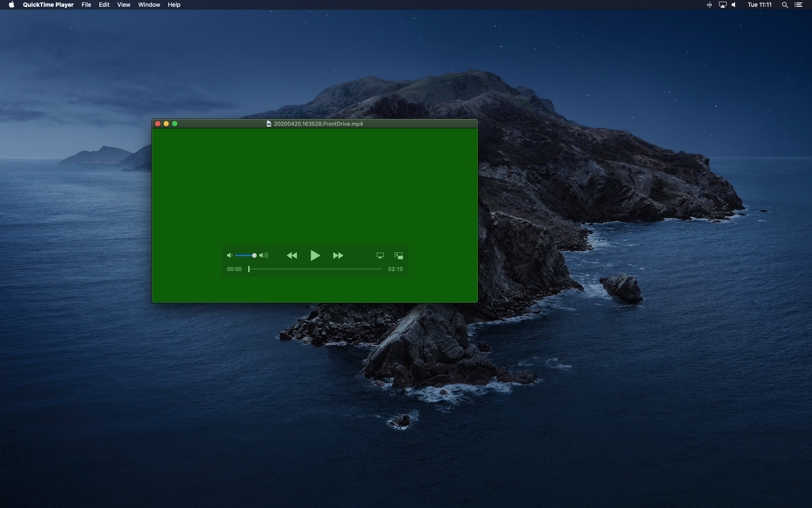Maximize volume via the loud speaker icon

point(264,255)
